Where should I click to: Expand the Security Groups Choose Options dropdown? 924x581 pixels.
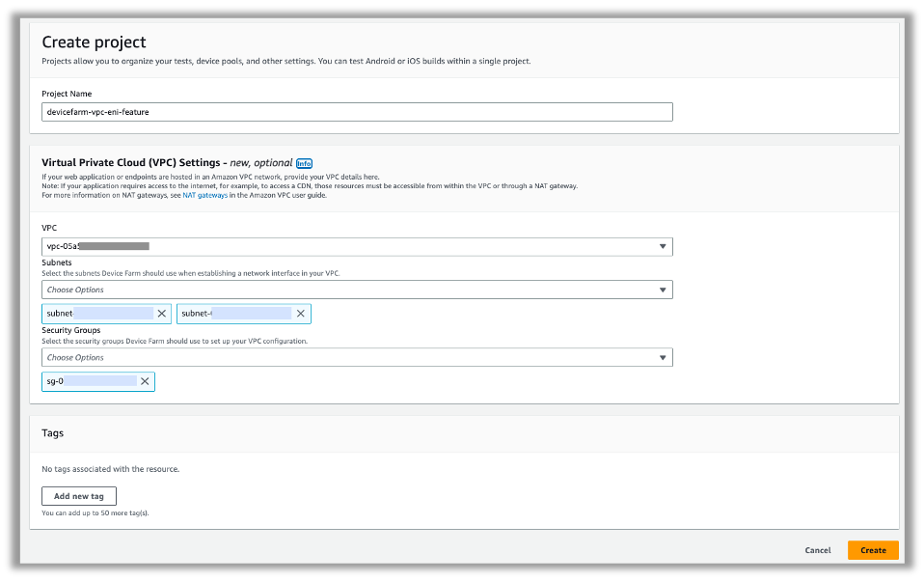coord(289,357)
